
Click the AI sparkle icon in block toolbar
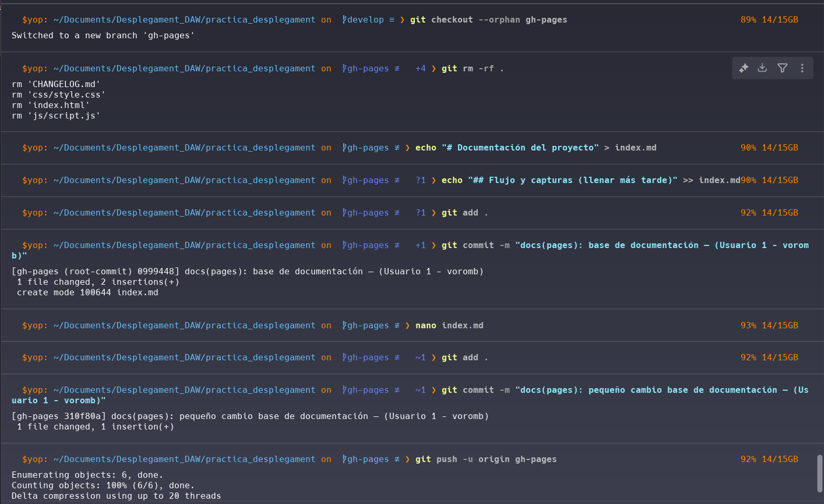[744, 68]
